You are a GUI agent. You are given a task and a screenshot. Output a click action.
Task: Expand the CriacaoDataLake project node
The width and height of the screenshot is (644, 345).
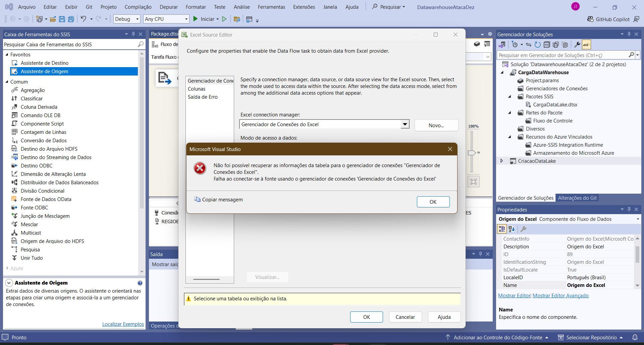point(502,161)
